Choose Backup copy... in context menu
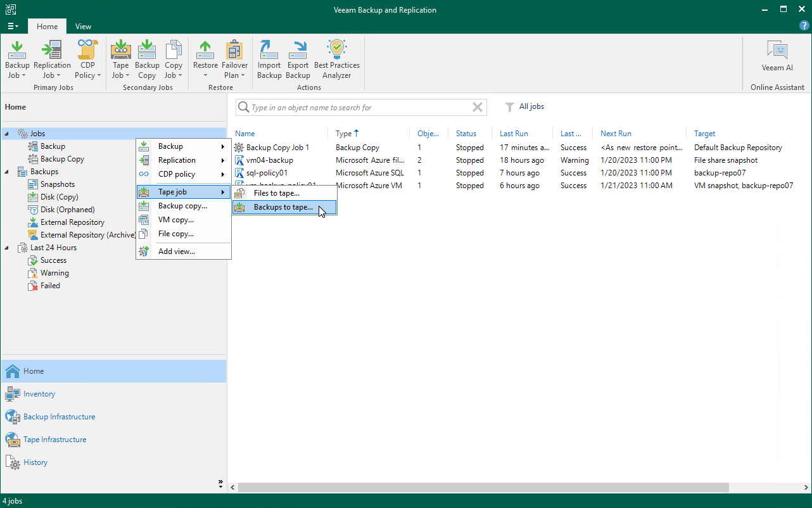Screen dimensions: 812x508 tap(183, 206)
